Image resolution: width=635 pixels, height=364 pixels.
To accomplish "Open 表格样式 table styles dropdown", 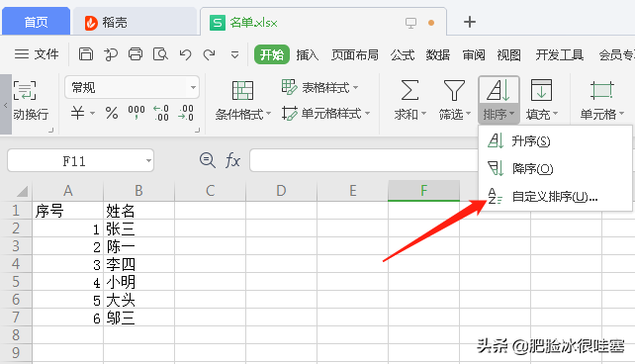I will coord(319,87).
